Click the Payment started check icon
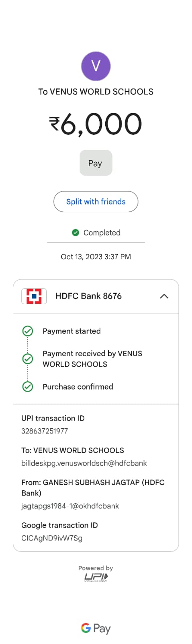The image size is (192, 644). point(27,331)
